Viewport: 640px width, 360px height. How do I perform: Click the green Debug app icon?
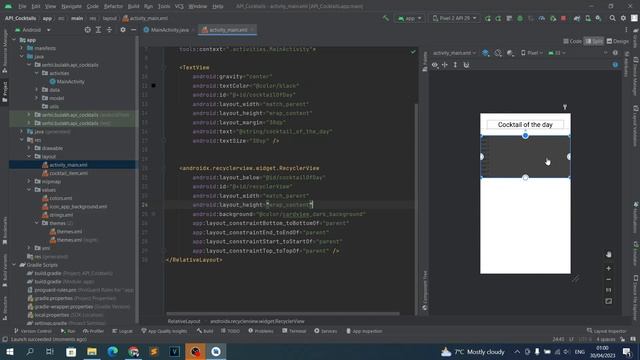[520, 18]
